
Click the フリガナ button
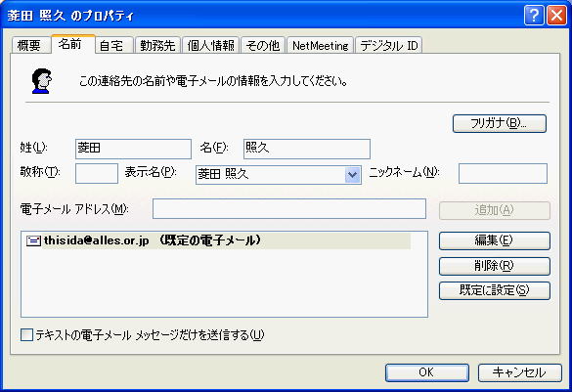(x=500, y=123)
